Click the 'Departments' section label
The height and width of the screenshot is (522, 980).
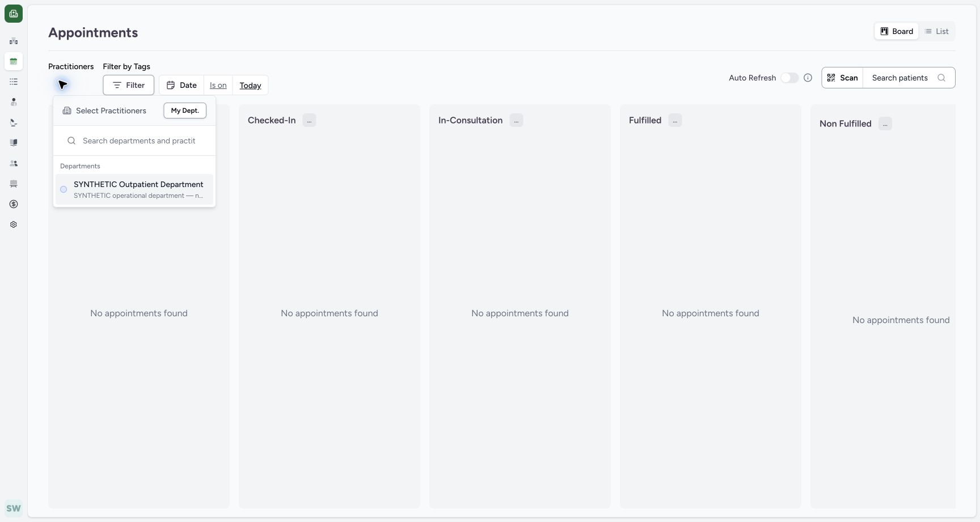(80, 166)
